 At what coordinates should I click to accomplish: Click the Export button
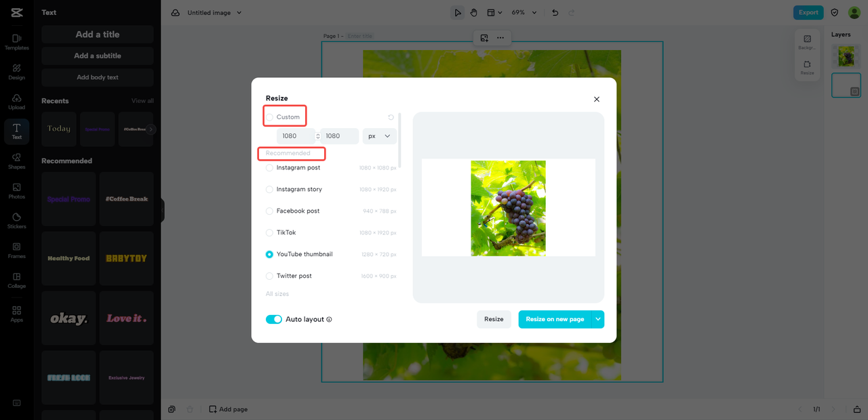click(x=808, y=12)
